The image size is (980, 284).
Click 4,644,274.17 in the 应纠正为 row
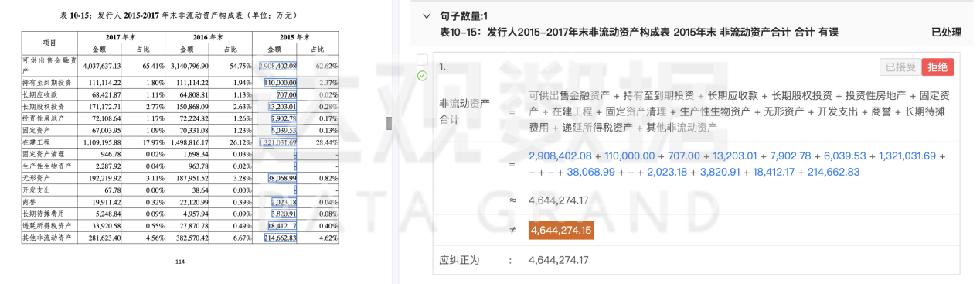point(559,260)
